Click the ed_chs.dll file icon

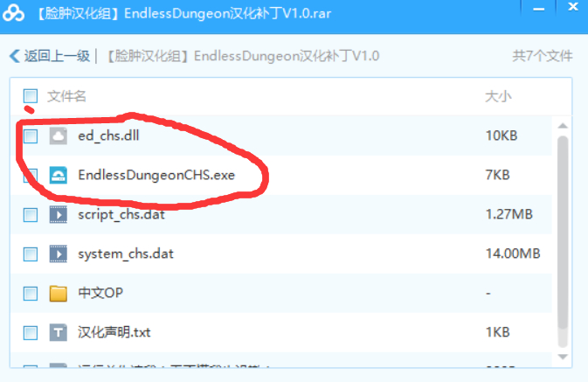pos(59,135)
